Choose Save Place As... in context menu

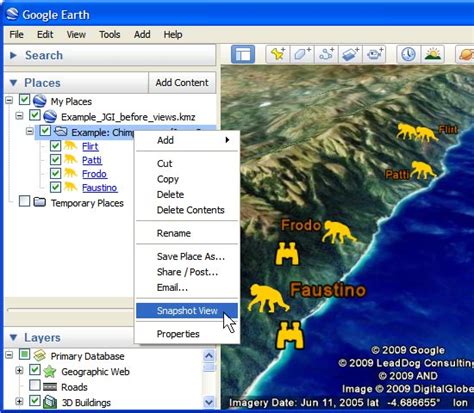[187, 256]
